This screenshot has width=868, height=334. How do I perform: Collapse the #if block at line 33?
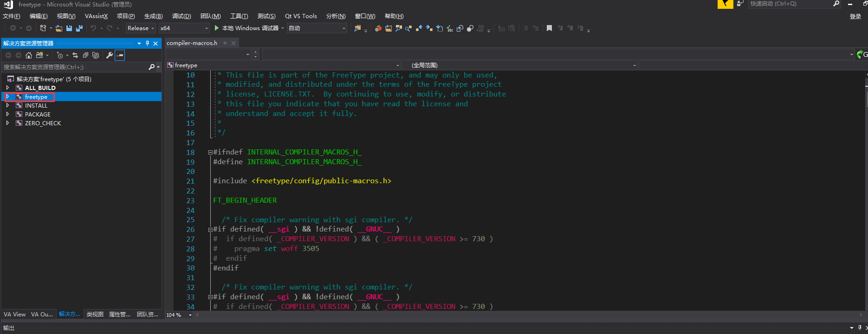(x=210, y=297)
